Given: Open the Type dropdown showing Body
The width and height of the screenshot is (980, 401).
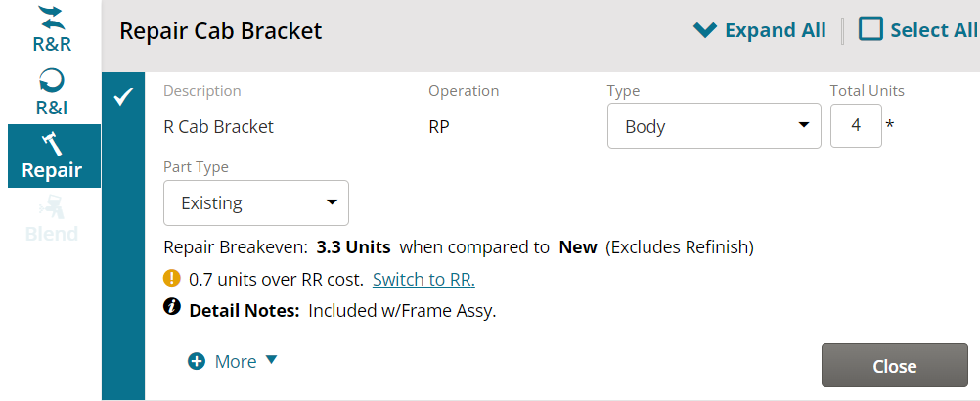Looking at the screenshot, I should tap(714, 126).
